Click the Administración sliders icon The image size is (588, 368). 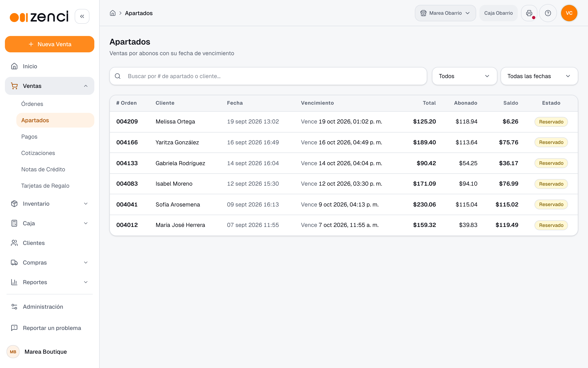[14, 307]
